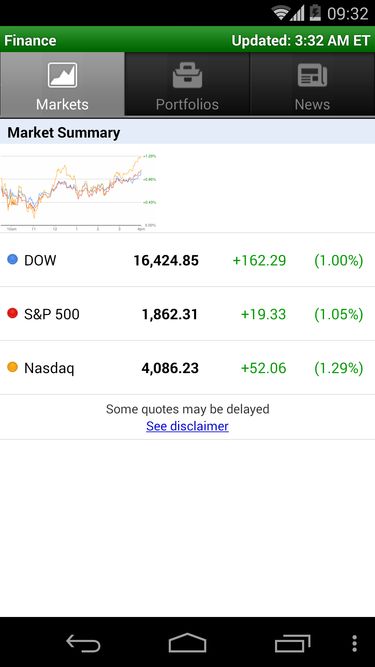Open the See disclaimer link
This screenshot has height=667, width=375.
coord(187,426)
